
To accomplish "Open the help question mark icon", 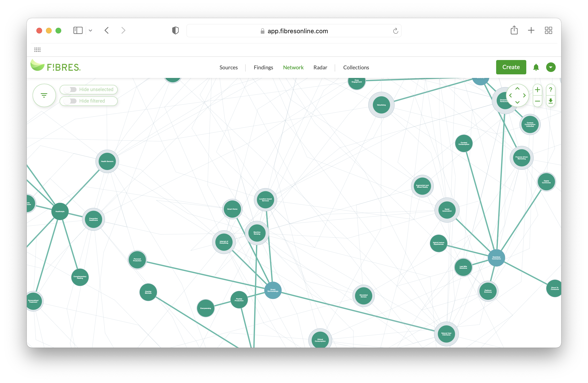I will pos(550,90).
